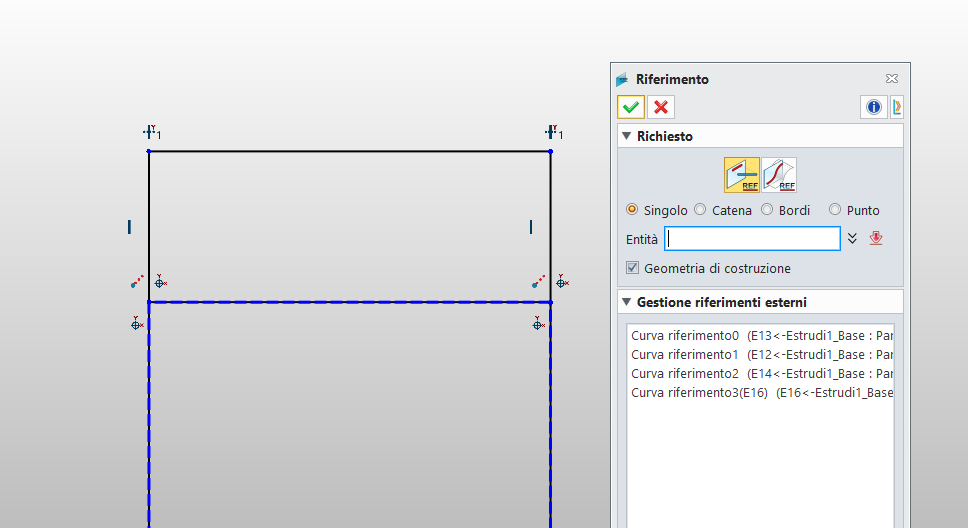Confirm the Riferimento dialog with green checkmark
968x528 pixels.
point(630,107)
